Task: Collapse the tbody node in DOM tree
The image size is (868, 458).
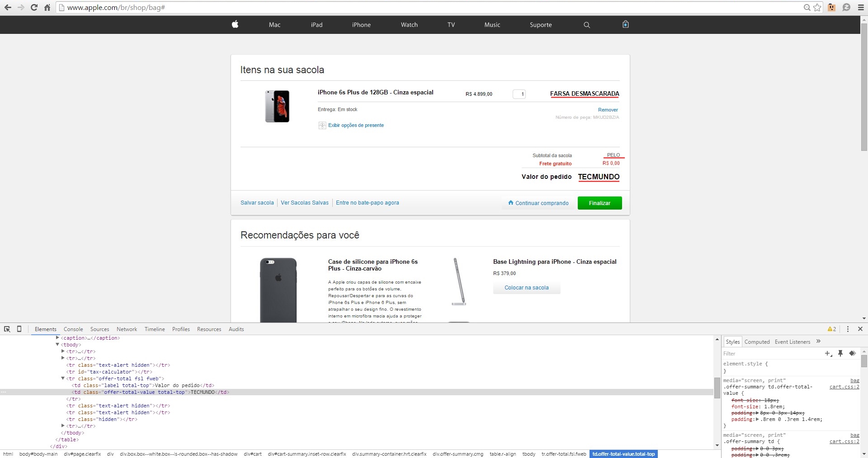Action: tap(57, 344)
